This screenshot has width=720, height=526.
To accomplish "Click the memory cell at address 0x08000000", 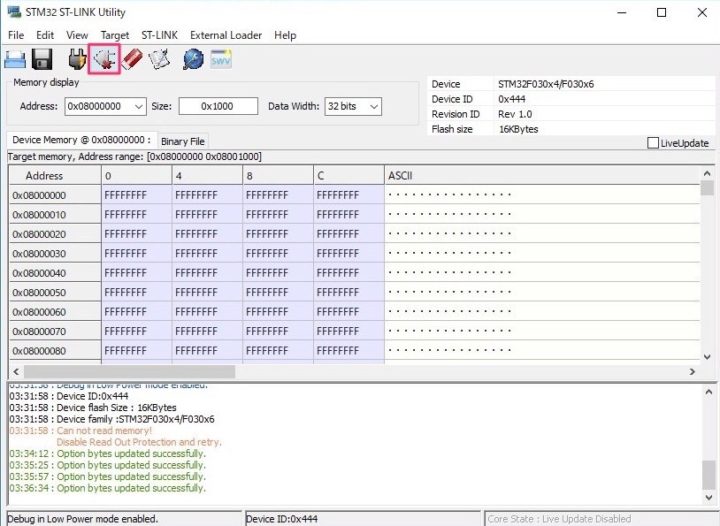I will click(138, 196).
